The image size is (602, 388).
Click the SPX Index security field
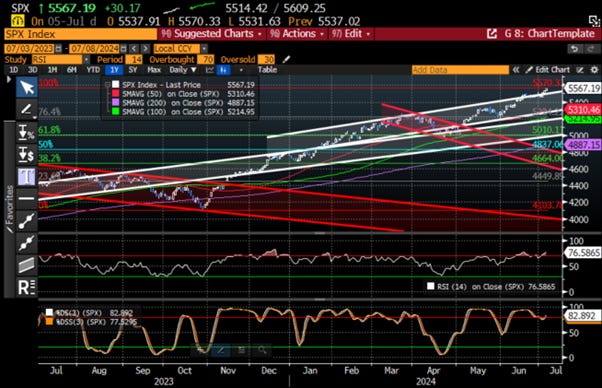tap(81, 34)
